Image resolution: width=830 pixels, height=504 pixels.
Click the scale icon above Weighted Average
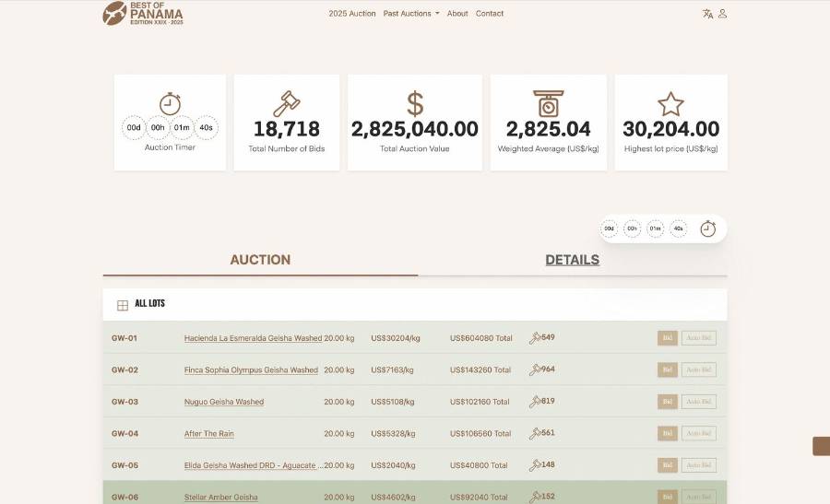coord(549,103)
